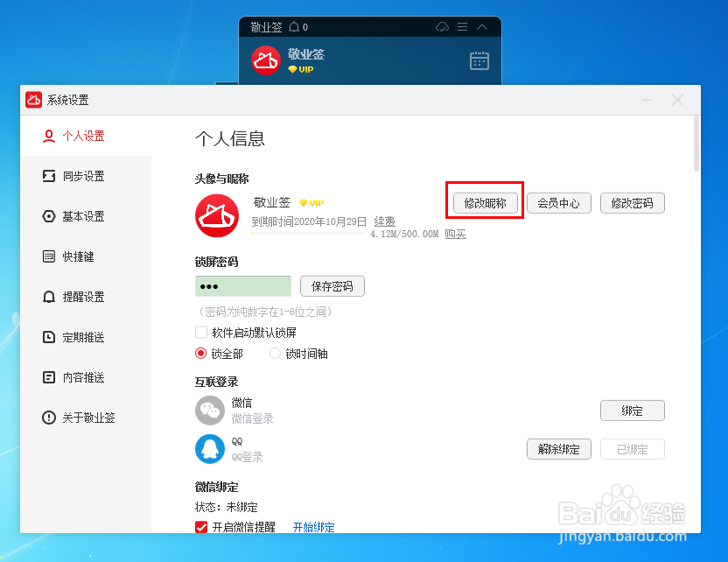
Task: Click the 修改昵称 button
Action: point(485,203)
